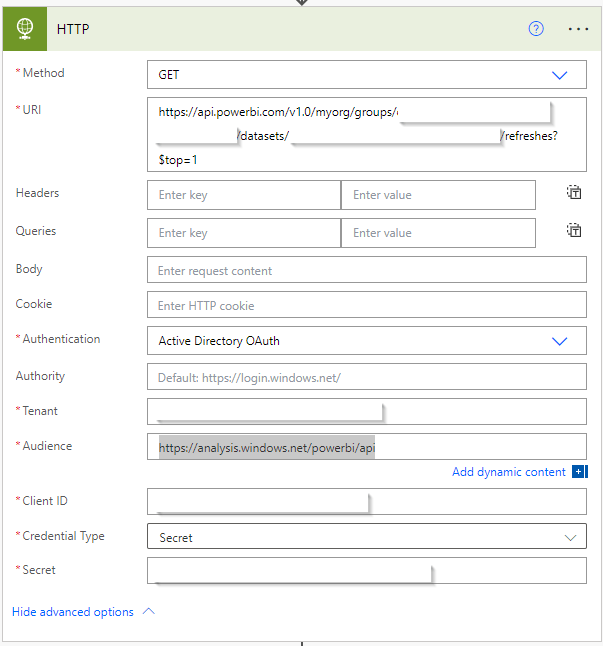Expand the Credential Type dropdown
Viewport: 603px width, 646px height.
[x=570, y=537]
